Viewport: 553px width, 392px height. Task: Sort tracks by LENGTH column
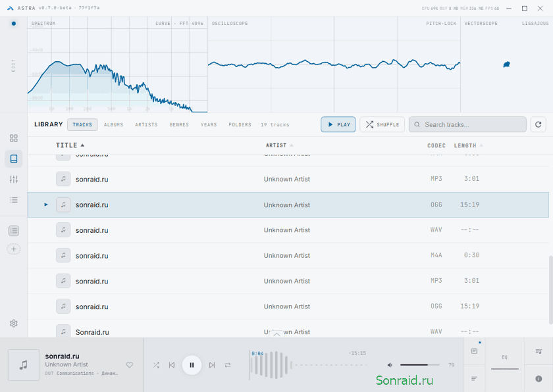(x=468, y=145)
